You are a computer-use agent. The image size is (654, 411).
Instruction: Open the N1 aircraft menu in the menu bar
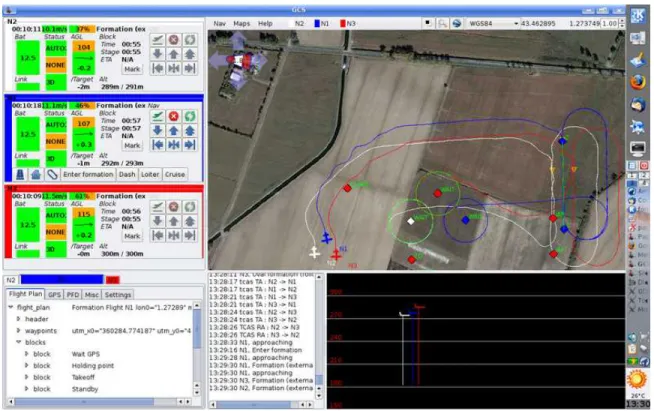322,24
